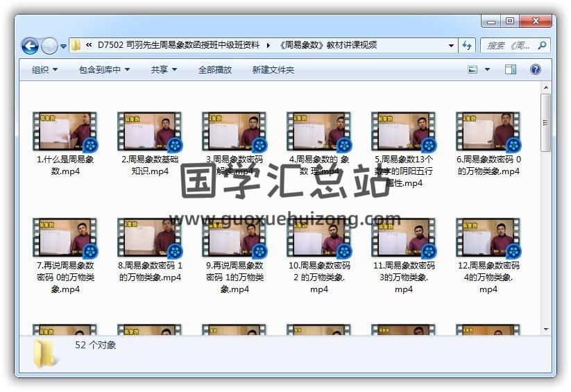The image size is (571, 392).
Task: Select D7502 司羽先生周易象数函授班中级班资料 breadcrumb
Action: tap(178, 45)
